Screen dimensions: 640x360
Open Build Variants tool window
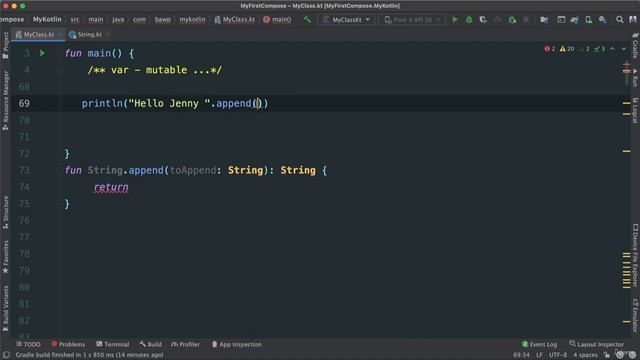point(5,308)
